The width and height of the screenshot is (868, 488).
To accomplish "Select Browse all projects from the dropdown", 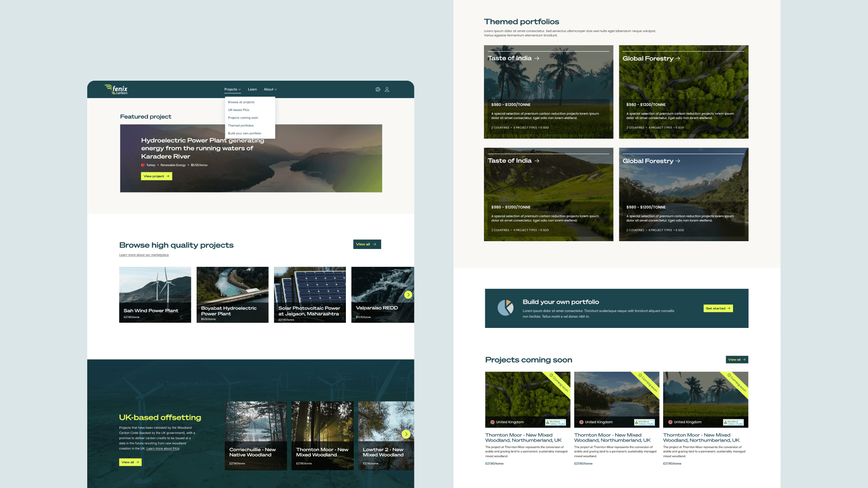I will pyautogui.click(x=241, y=102).
